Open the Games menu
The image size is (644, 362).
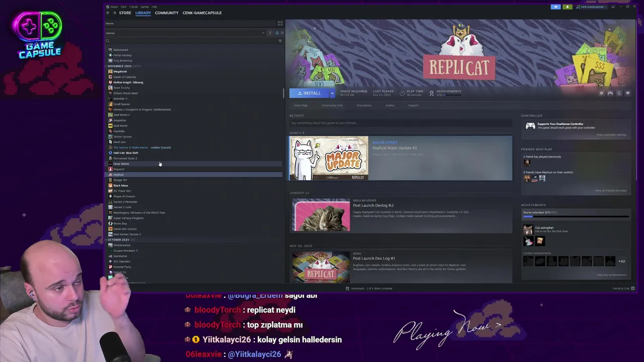tap(144, 7)
